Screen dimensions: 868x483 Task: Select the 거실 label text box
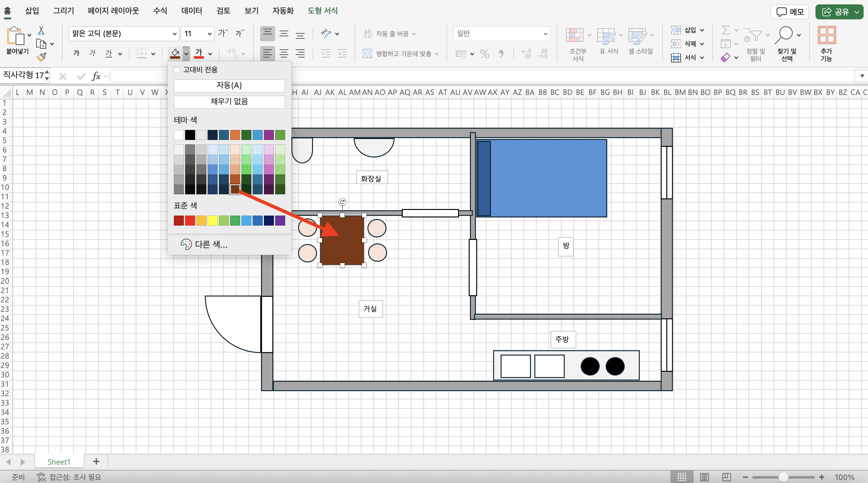pos(370,309)
